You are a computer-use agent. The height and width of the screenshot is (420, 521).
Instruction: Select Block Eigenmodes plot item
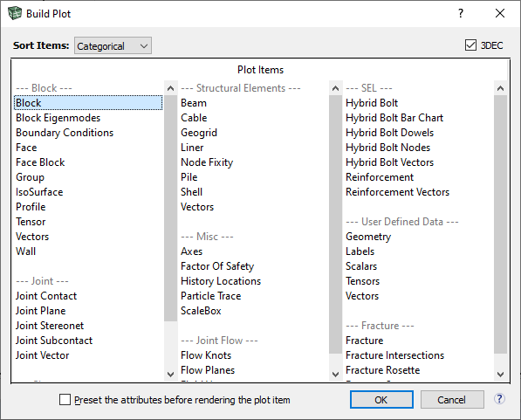coord(58,118)
